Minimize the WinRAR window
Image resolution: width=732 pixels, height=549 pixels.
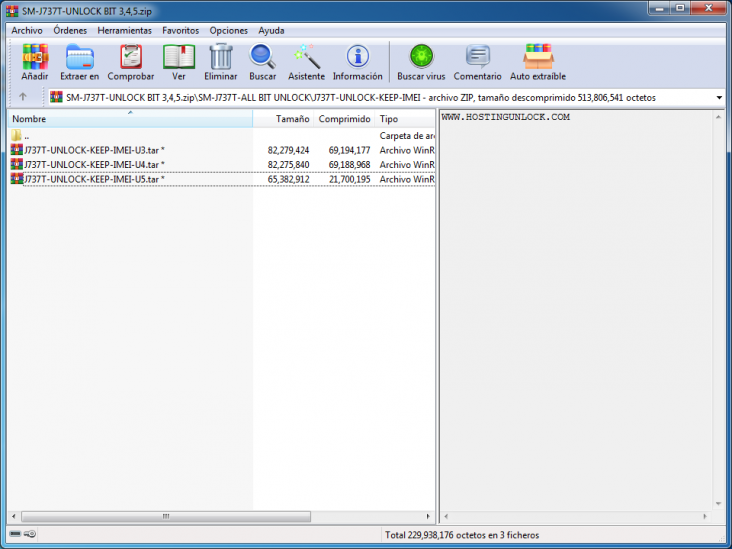[x=660, y=8]
